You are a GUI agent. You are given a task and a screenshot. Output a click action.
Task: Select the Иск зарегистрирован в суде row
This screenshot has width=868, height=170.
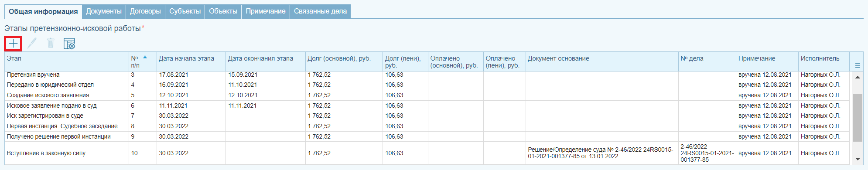[x=427, y=116]
